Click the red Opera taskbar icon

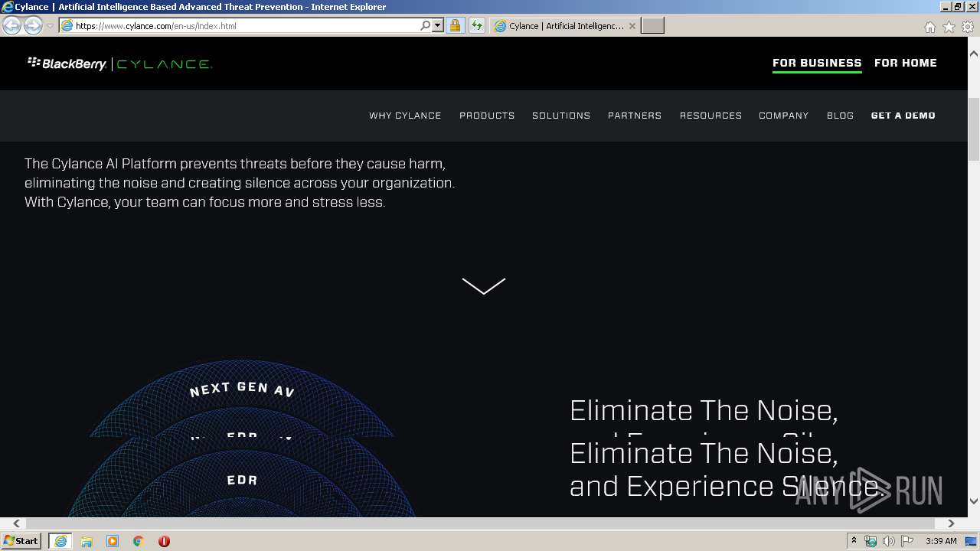(164, 541)
